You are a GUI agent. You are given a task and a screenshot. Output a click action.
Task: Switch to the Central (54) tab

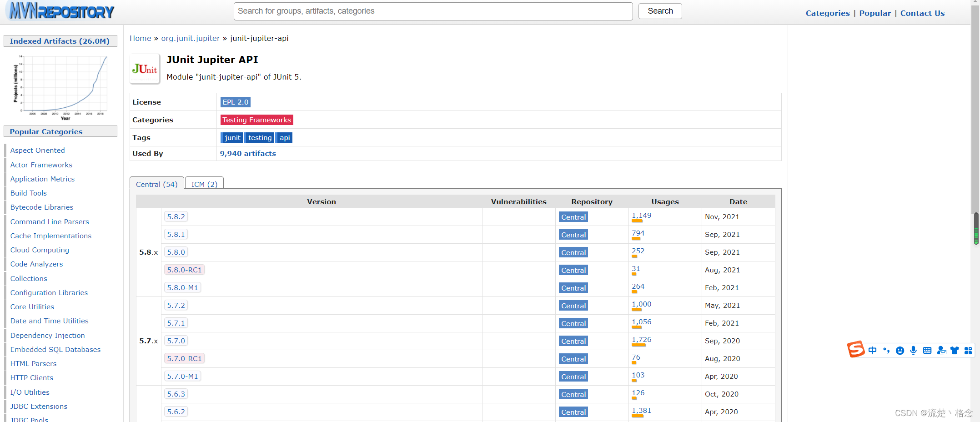pyautogui.click(x=157, y=184)
